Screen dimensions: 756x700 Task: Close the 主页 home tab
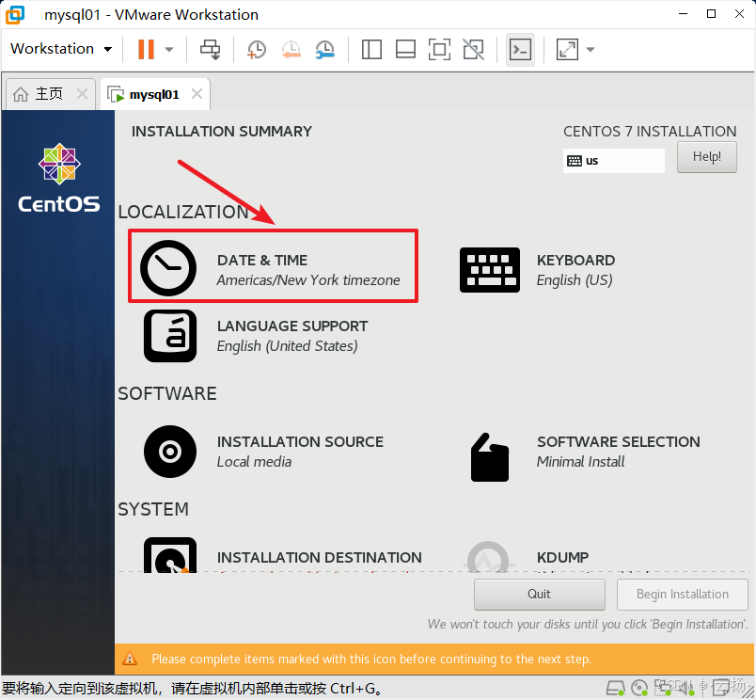point(83,93)
